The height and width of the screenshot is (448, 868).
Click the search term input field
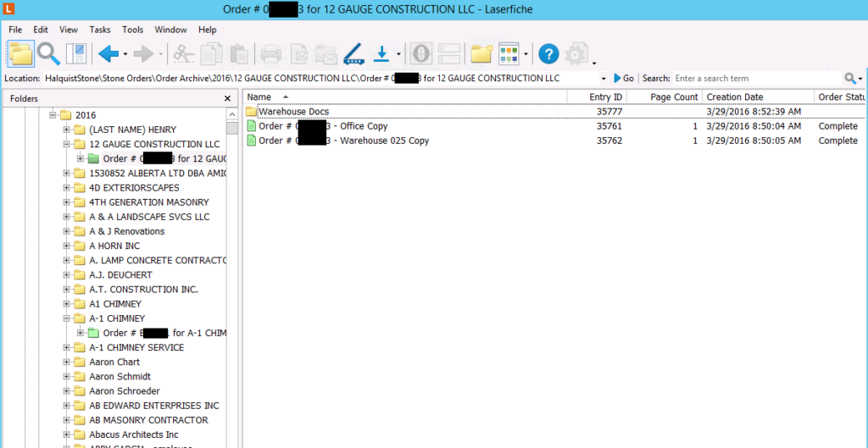coord(756,79)
